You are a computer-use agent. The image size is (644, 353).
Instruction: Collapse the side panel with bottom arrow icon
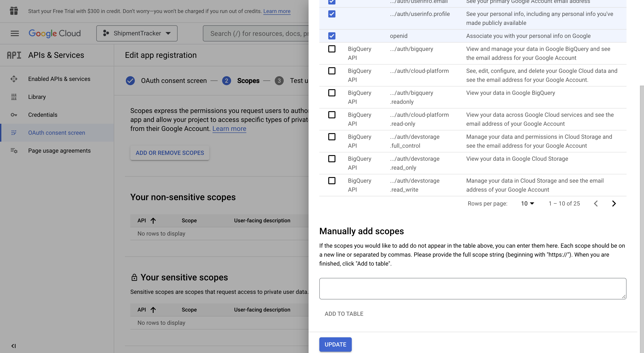[14, 346]
